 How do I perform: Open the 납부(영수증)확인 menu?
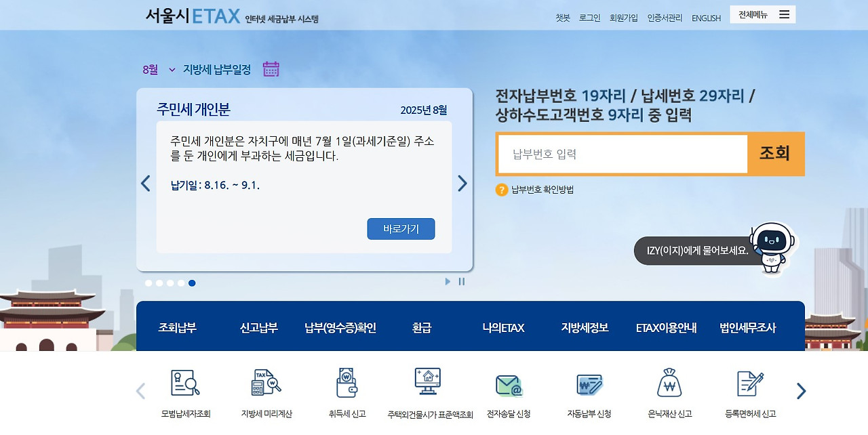click(x=340, y=328)
